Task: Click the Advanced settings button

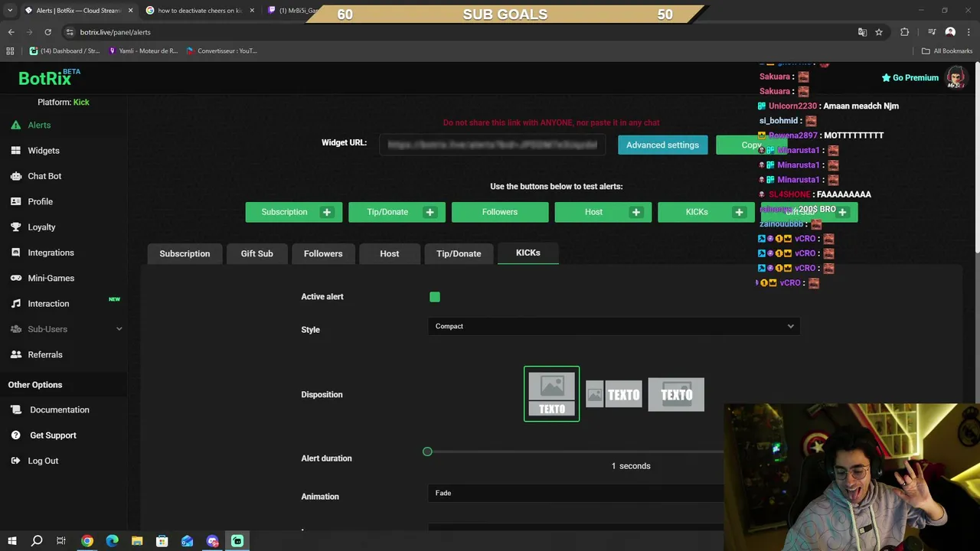Action: (x=662, y=145)
